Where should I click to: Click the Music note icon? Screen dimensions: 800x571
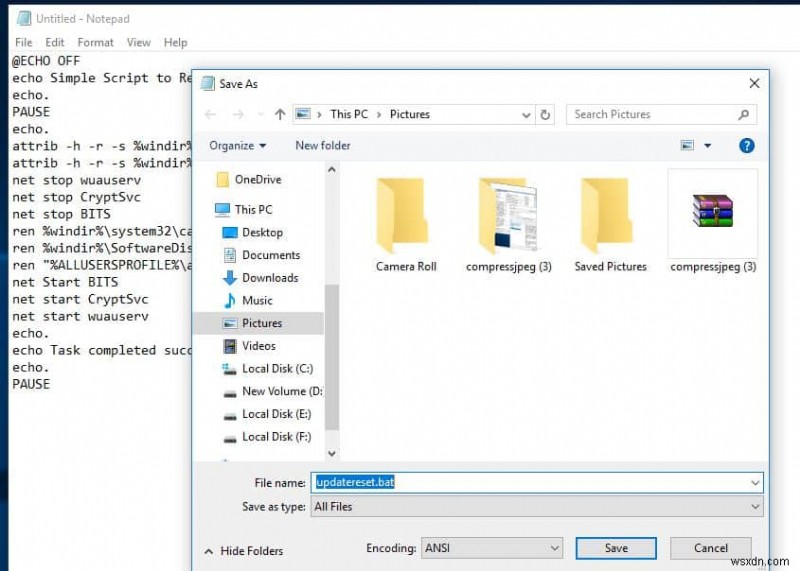pyautogui.click(x=230, y=301)
